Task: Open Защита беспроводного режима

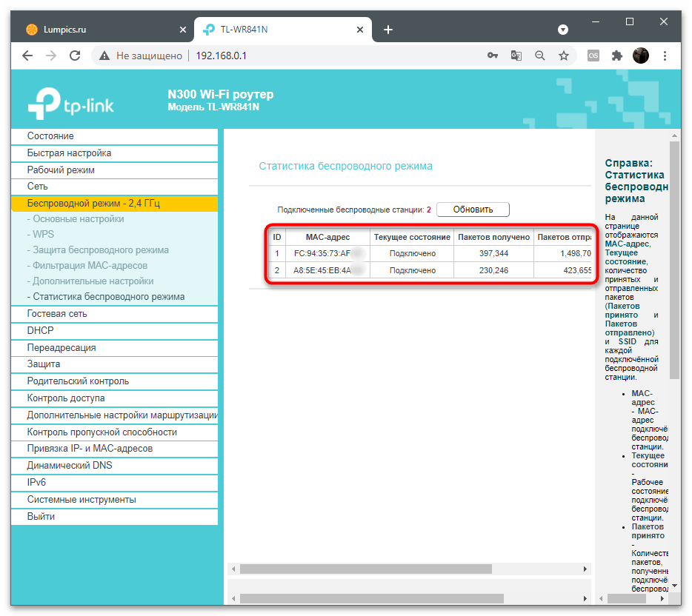Action: [x=98, y=250]
